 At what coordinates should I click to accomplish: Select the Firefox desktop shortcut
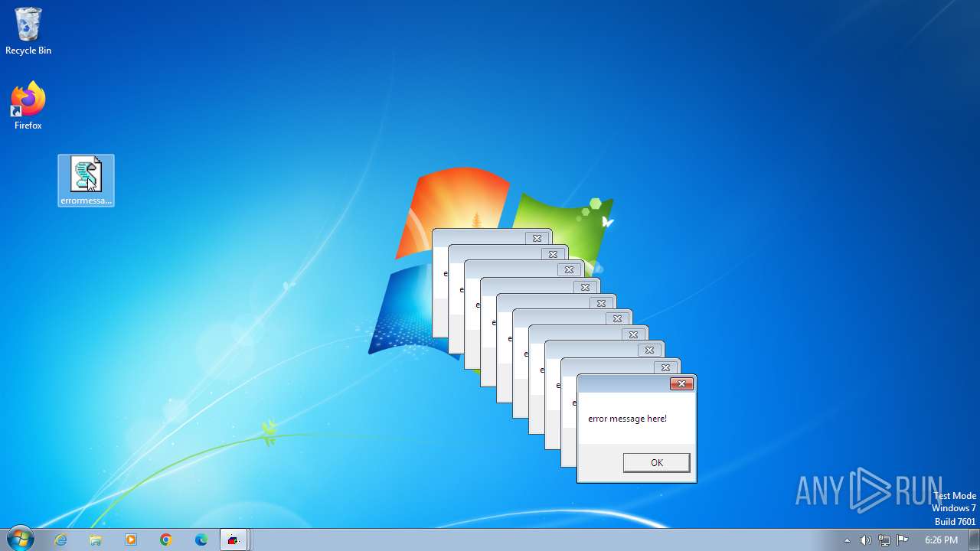(28, 106)
